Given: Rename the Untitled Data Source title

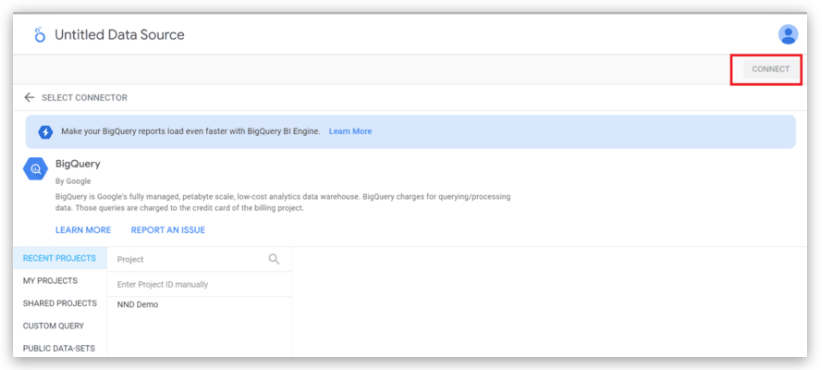Looking at the screenshot, I should [x=120, y=35].
